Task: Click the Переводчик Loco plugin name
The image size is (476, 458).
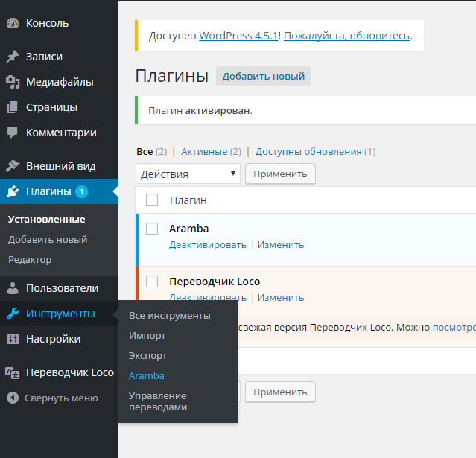Action: click(215, 282)
